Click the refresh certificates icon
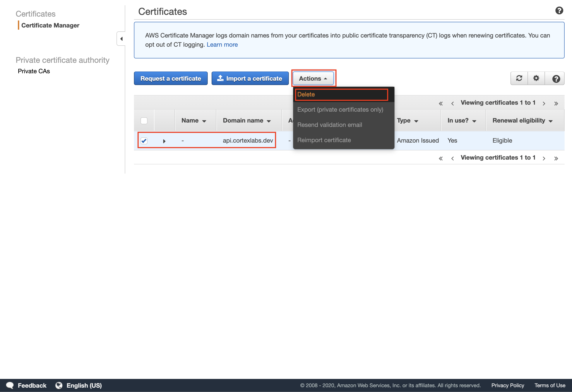Image resolution: width=572 pixels, height=392 pixels. tap(519, 78)
